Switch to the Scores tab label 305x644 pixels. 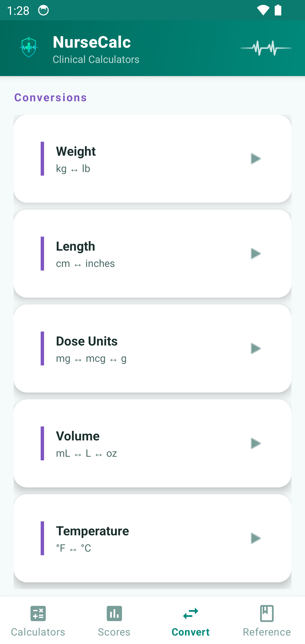pos(114,632)
